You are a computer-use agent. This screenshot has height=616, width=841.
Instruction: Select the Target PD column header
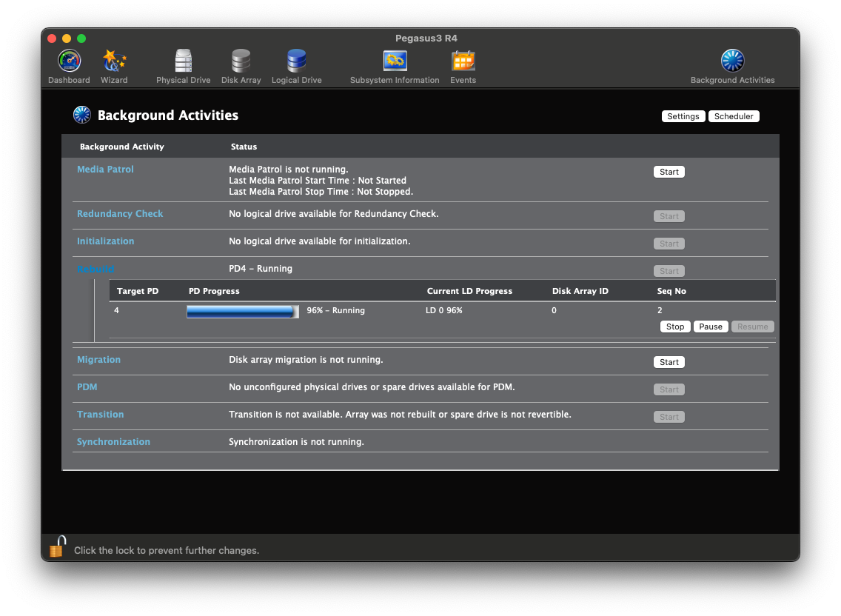[x=138, y=291]
